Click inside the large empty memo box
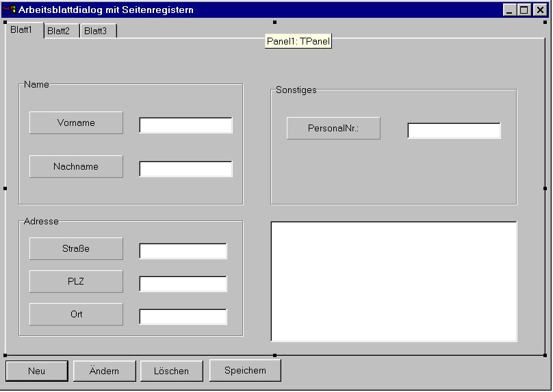 click(x=394, y=281)
